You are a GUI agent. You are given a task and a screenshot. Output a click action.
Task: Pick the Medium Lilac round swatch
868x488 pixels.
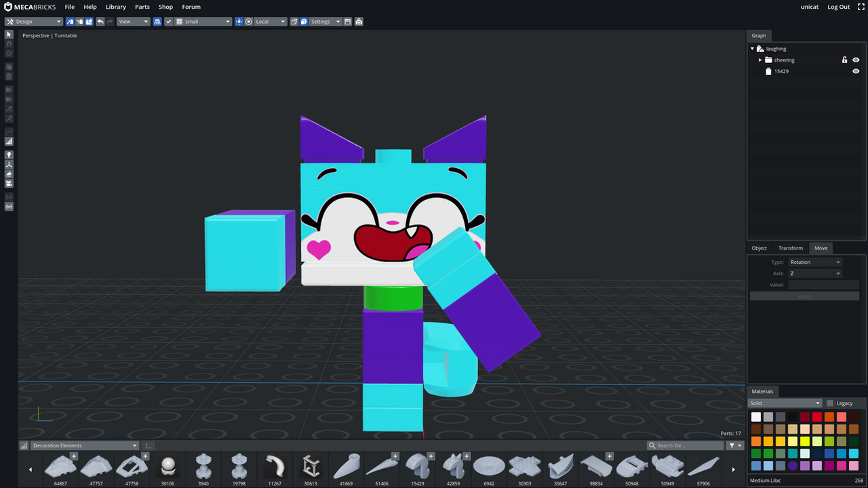[x=793, y=466]
